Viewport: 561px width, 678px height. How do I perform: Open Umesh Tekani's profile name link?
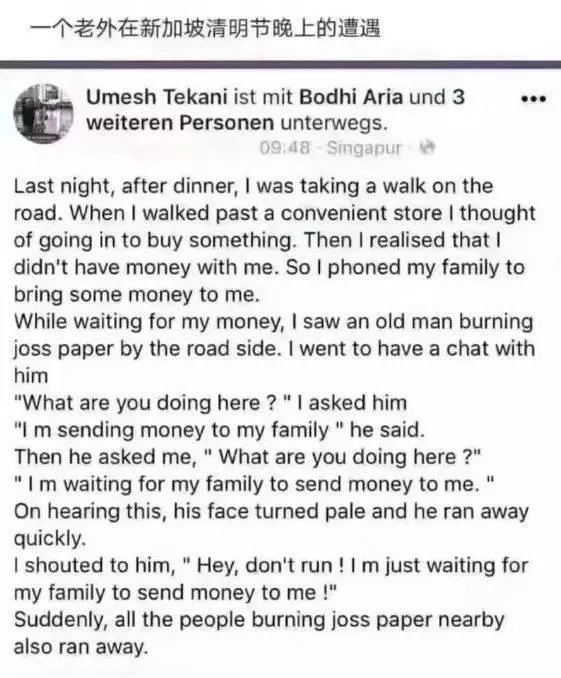[157, 97]
